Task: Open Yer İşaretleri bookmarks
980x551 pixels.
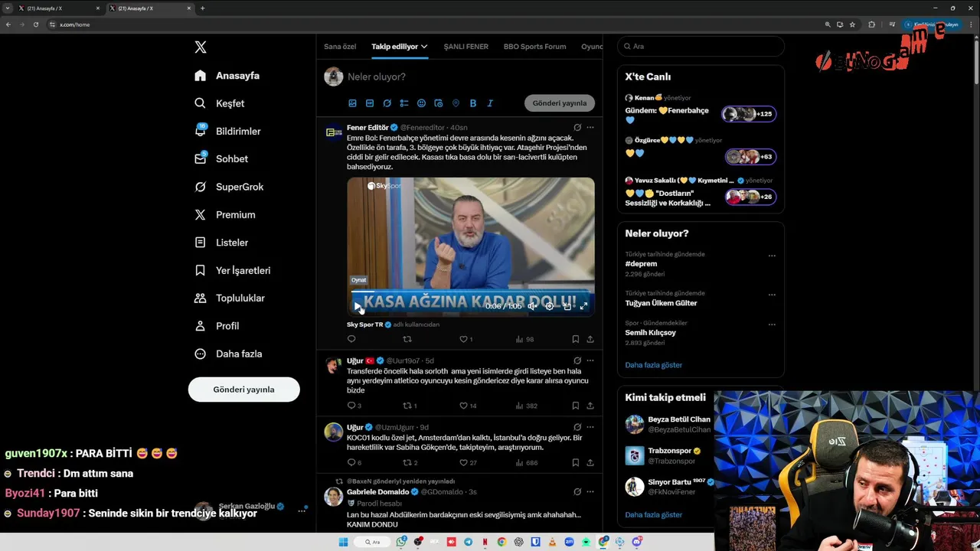Action: click(x=232, y=270)
